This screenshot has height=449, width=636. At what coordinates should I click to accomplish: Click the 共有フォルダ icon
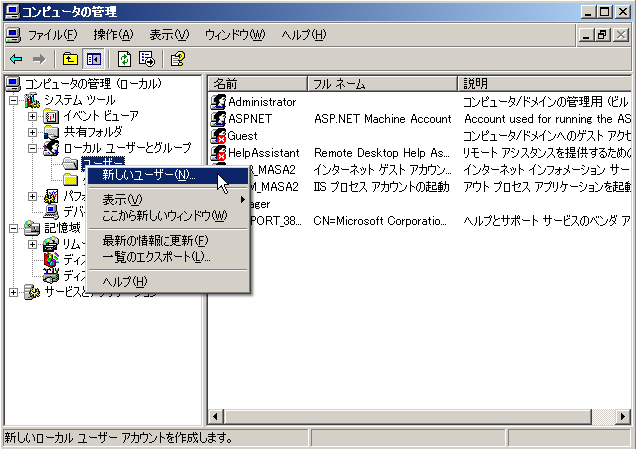pyautogui.click(x=51, y=132)
